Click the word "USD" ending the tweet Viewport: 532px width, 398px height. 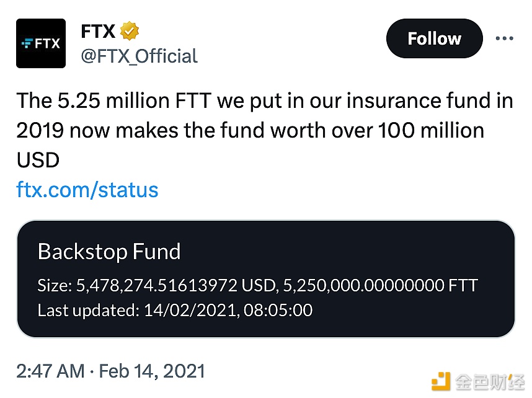pyautogui.click(x=38, y=159)
